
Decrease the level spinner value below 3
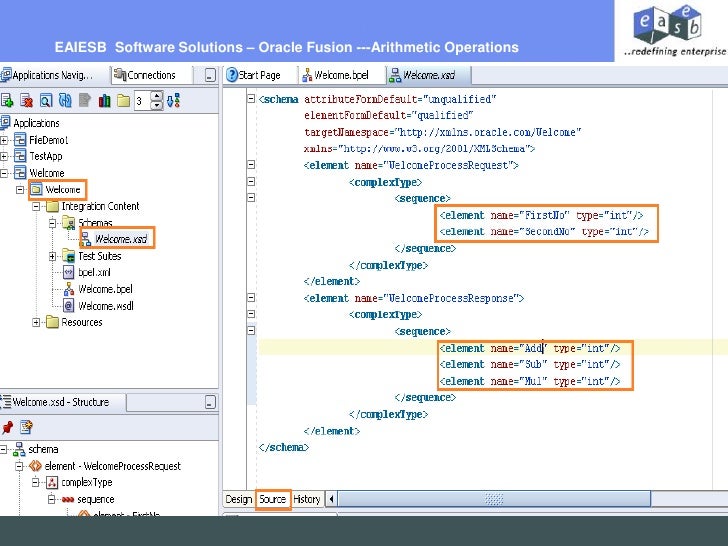(157, 105)
